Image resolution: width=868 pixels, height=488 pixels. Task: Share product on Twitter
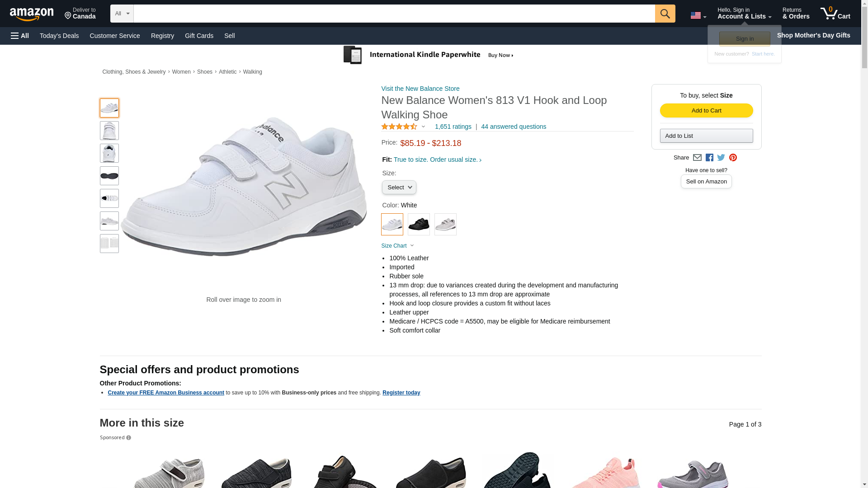point(721,158)
